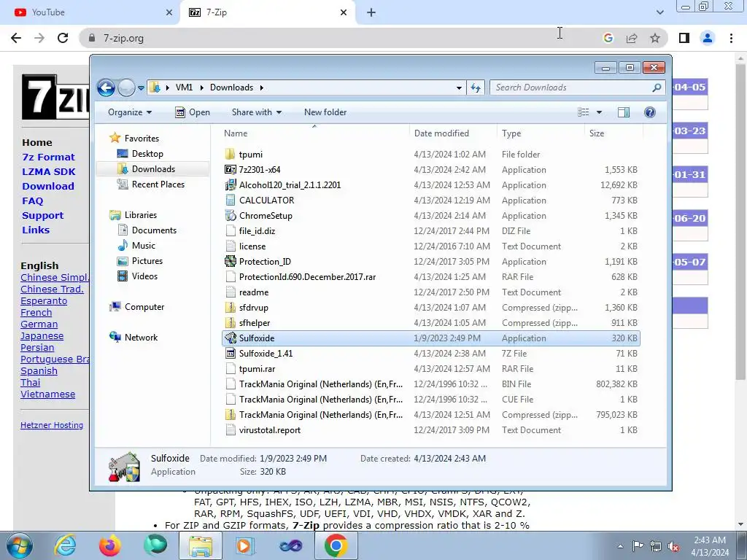This screenshot has width=747, height=560.
Task: Select the CALCULATOR application icon
Action: click(230, 201)
